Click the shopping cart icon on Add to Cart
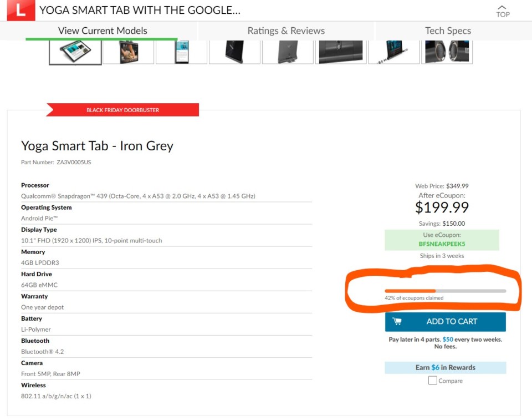 click(x=397, y=321)
